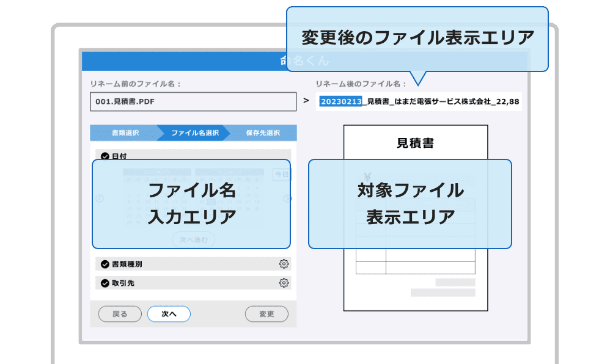Toggle the 日付 check mark
The height and width of the screenshot is (364, 599).
click(105, 156)
